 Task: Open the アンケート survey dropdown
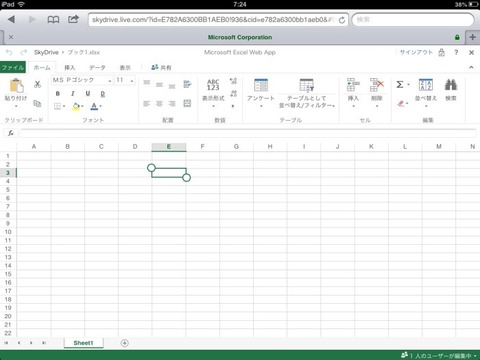(261, 93)
